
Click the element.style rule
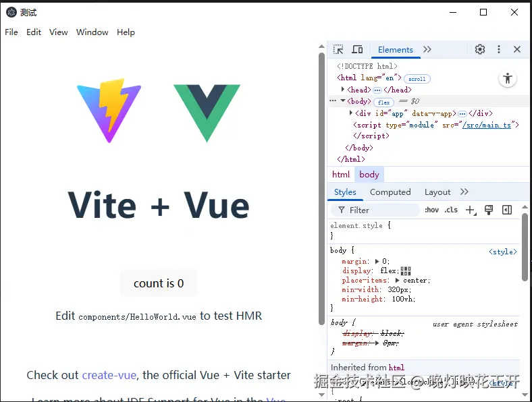pos(361,226)
